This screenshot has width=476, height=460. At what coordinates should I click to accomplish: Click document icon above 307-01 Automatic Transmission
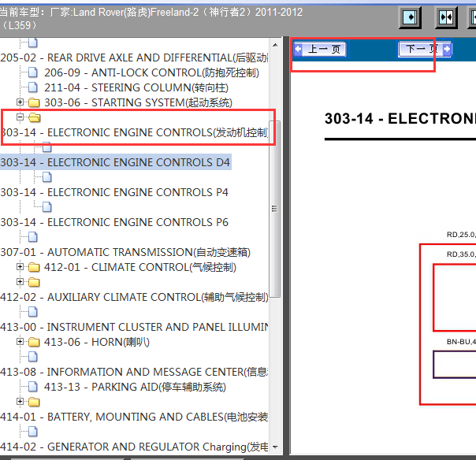33,237
